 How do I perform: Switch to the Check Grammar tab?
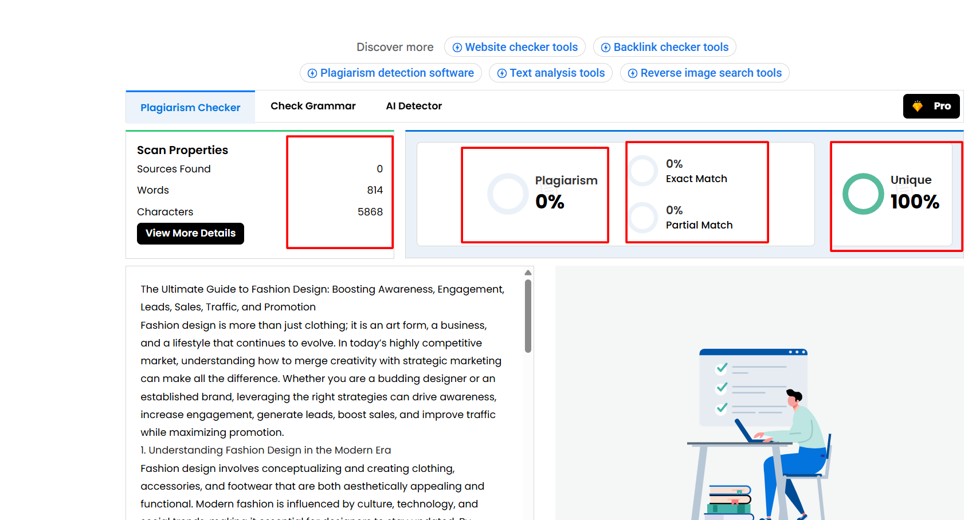coord(313,106)
